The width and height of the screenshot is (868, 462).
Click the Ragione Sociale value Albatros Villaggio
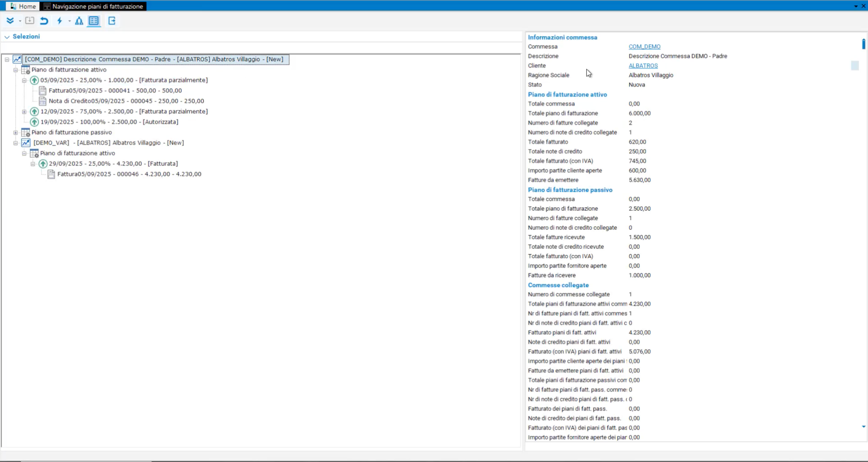click(x=651, y=75)
